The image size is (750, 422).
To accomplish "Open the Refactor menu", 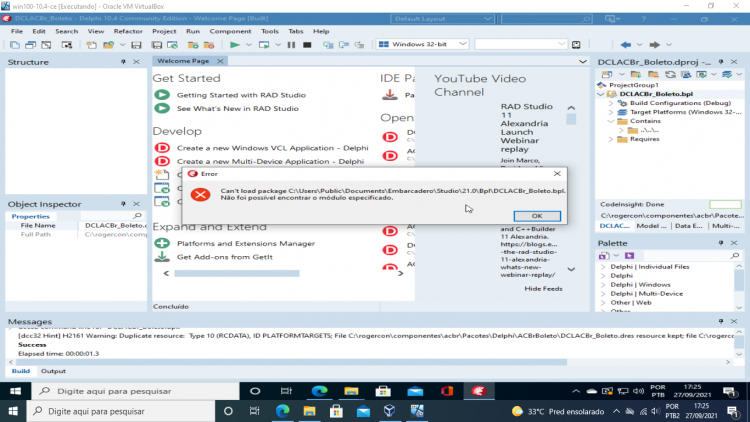I will (128, 31).
